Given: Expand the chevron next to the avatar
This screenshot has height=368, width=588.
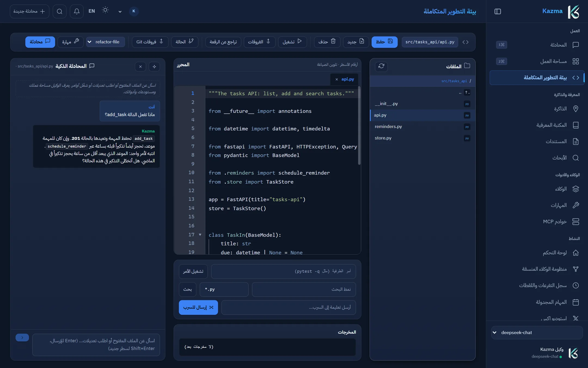Looking at the screenshot, I should pos(120,11).
